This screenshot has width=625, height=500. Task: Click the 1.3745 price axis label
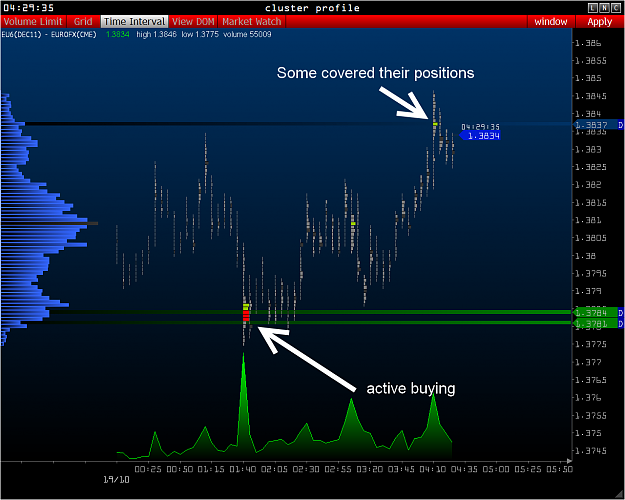point(591,451)
